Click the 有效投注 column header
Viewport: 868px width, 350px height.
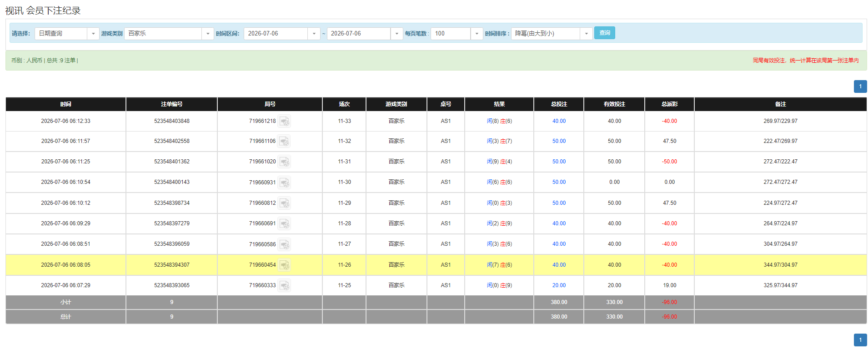tap(614, 104)
